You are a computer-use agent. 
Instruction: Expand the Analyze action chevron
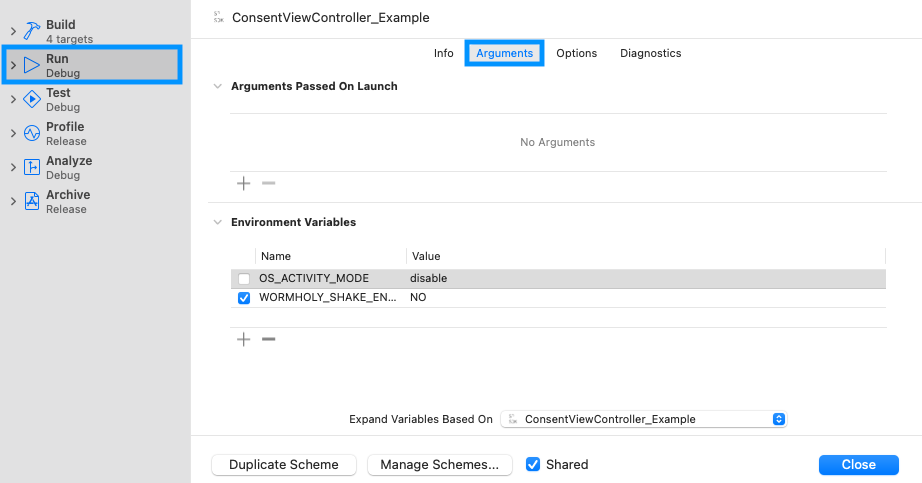point(13,167)
